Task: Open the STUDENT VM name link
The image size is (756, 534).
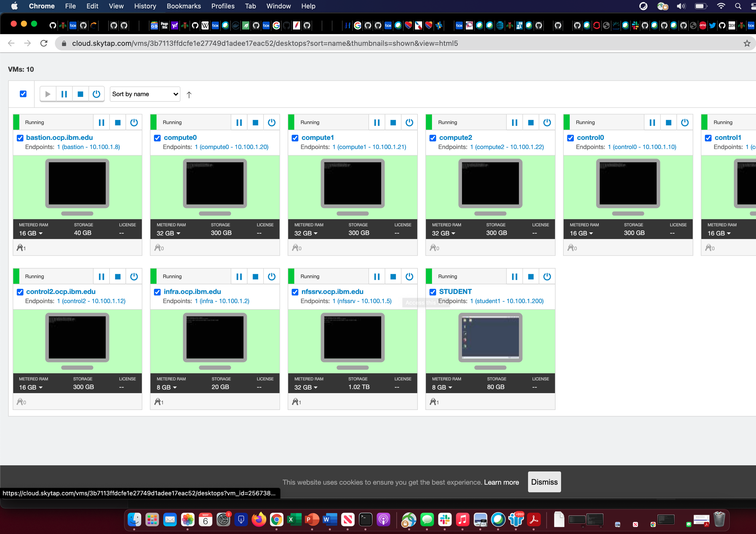Action: point(455,292)
